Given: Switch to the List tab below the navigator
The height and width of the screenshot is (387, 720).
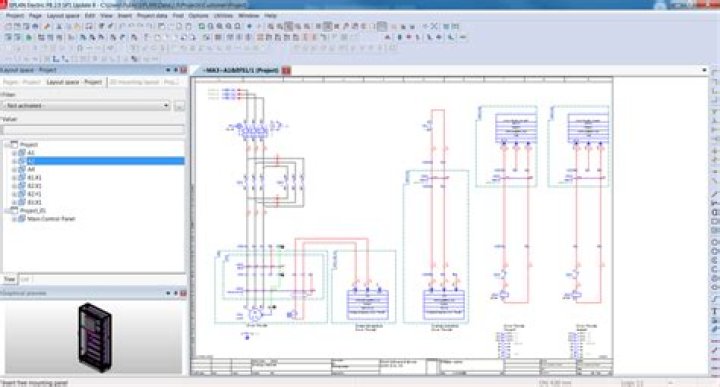Looking at the screenshot, I should click(25, 279).
